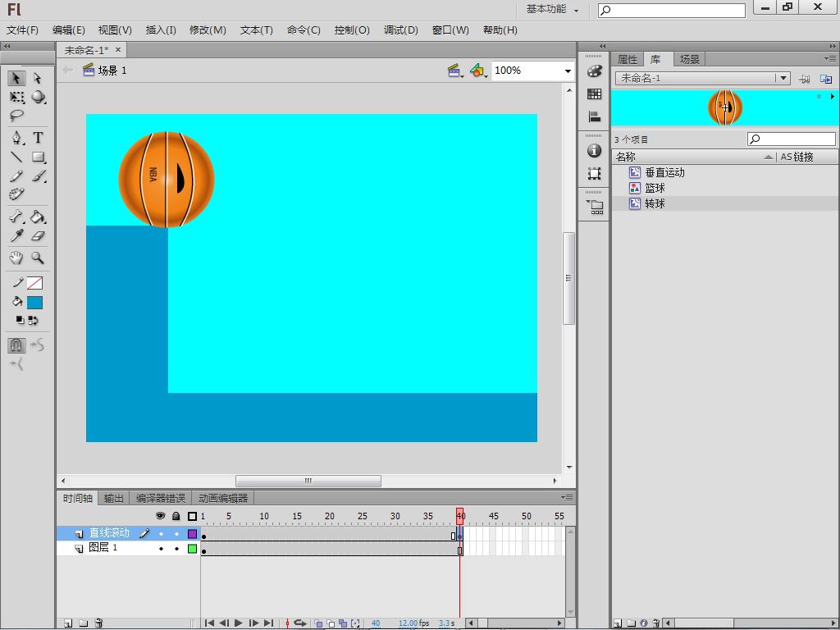Create a new layer folder
This screenshot has width=840, height=630.
(83, 623)
